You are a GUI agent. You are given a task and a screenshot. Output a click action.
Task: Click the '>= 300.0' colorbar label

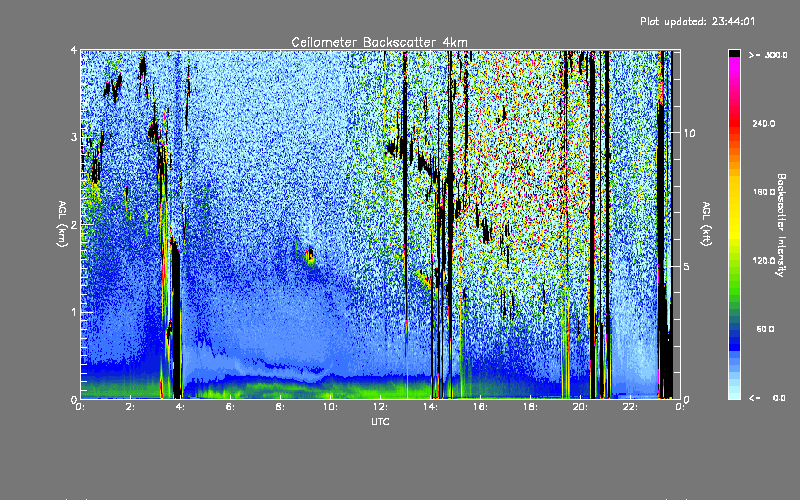tap(768, 55)
